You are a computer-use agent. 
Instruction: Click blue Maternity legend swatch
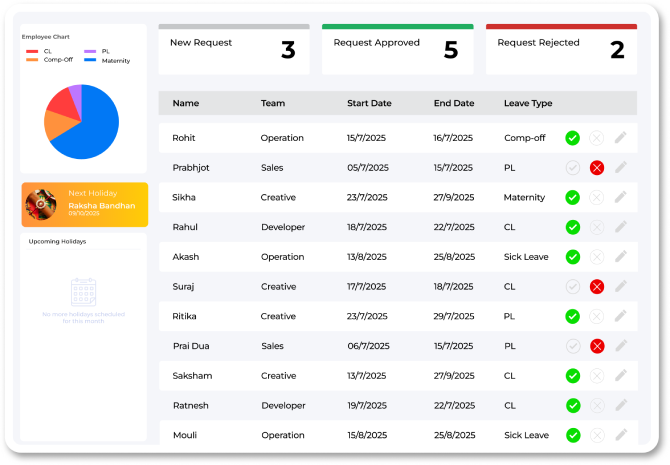[x=90, y=61]
